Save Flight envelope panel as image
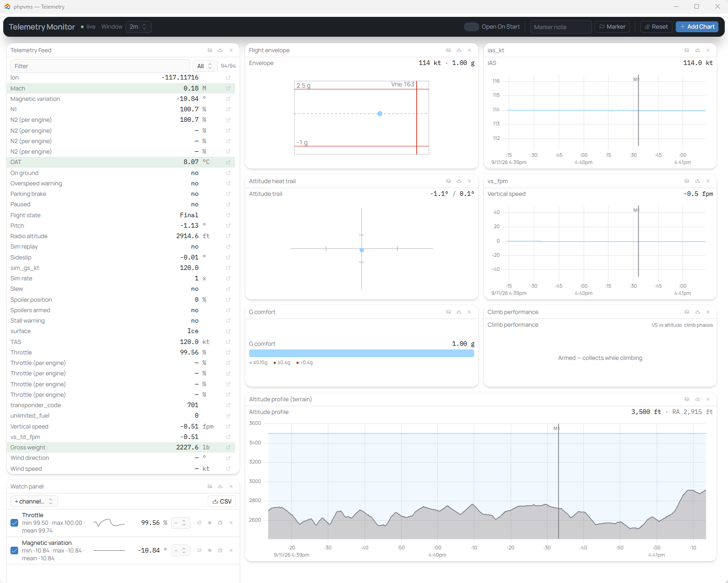This screenshot has height=583, width=728. pyautogui.click(x=448, y=50)
